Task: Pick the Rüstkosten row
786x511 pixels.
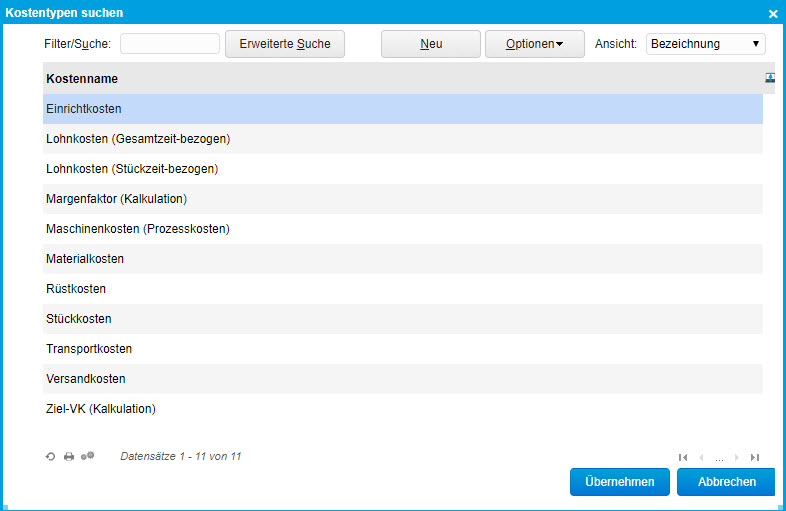Action: pyautogui.click(x=403, y=289)
